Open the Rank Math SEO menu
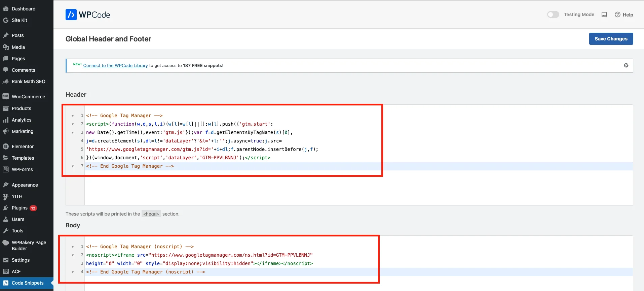The width and height of the screenshot is (644, 291). click(x=27, y=82)
